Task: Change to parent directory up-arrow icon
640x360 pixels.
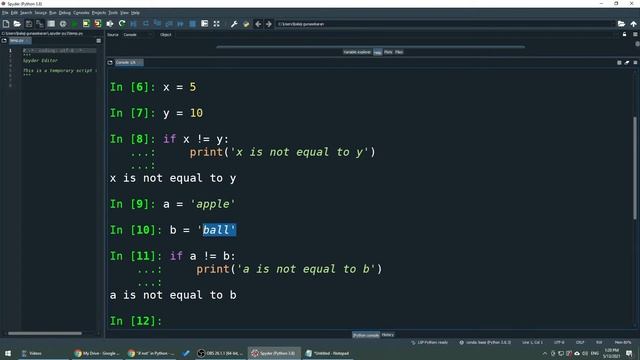Action: pyautogui.click(x=633, y=24)
